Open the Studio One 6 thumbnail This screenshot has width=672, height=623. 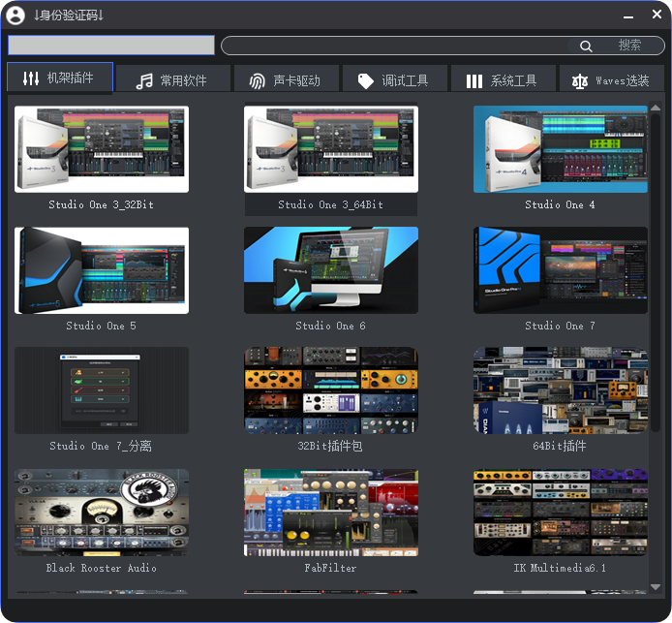[331, 270]
